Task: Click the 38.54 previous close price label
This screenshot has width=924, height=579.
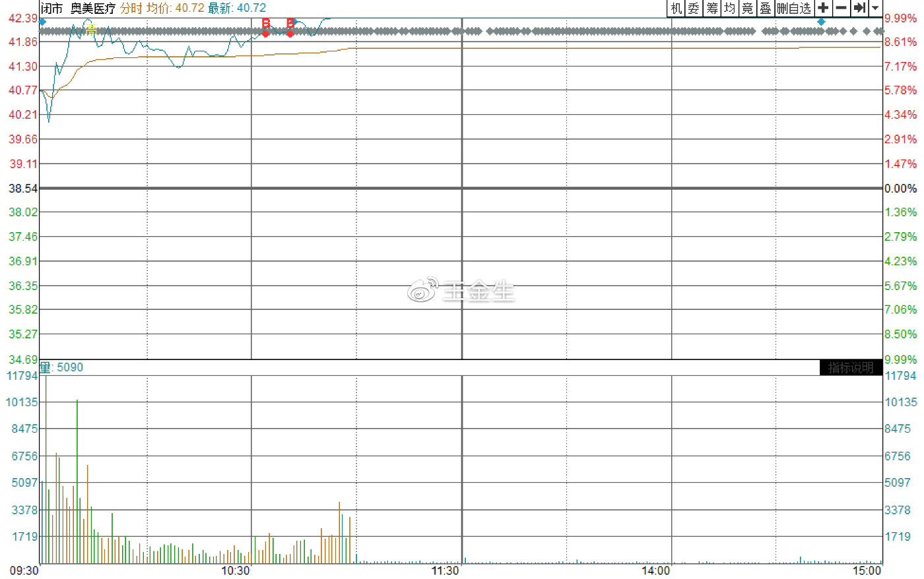Action: tap(23, 189)
